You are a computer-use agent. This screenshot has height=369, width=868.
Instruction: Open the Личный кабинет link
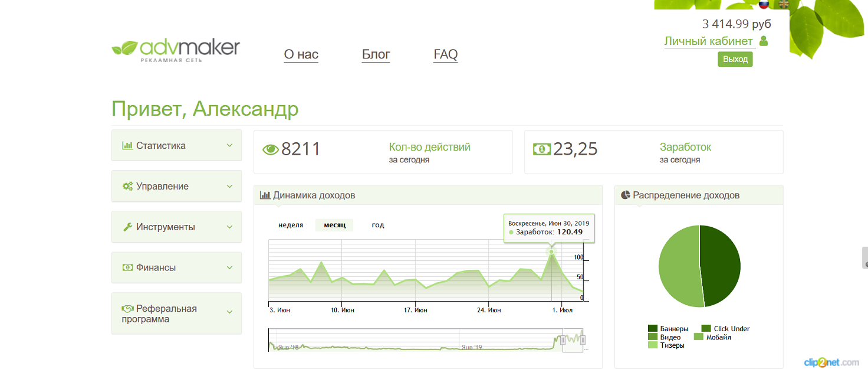[709, 41]
